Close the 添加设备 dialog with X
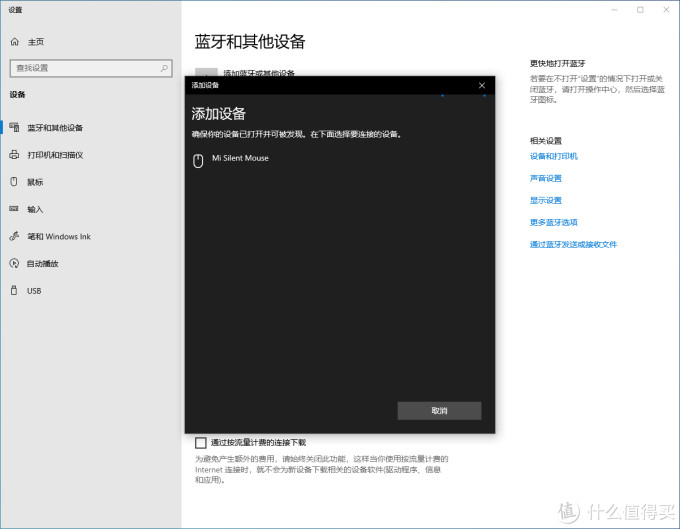The image size is (680, 529). pos(482,85)
